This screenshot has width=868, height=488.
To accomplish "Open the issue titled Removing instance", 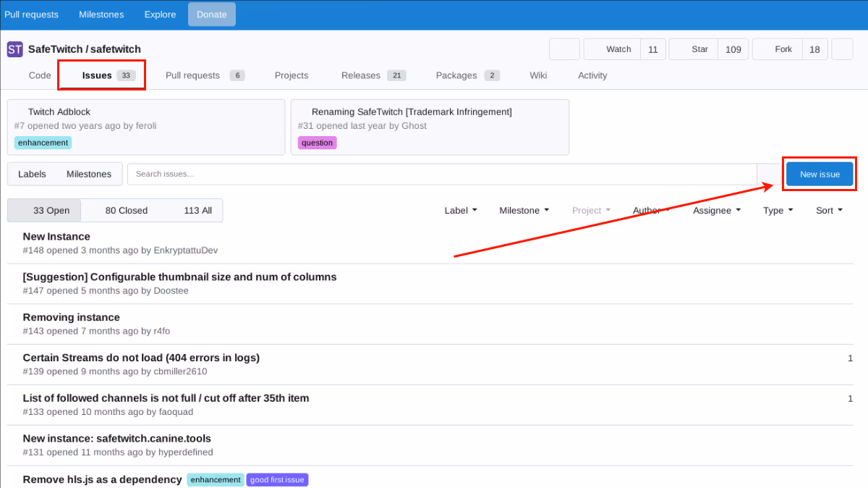I will click(71, 316).
